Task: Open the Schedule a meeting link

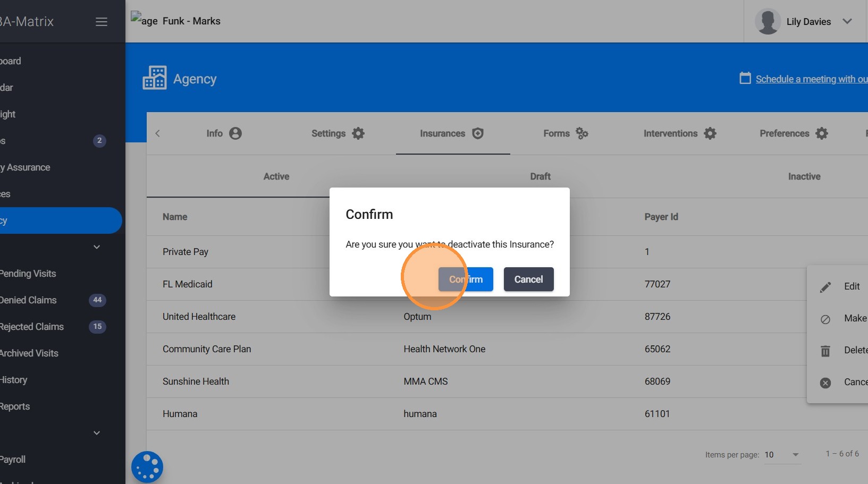Action: tap(811, 79)
